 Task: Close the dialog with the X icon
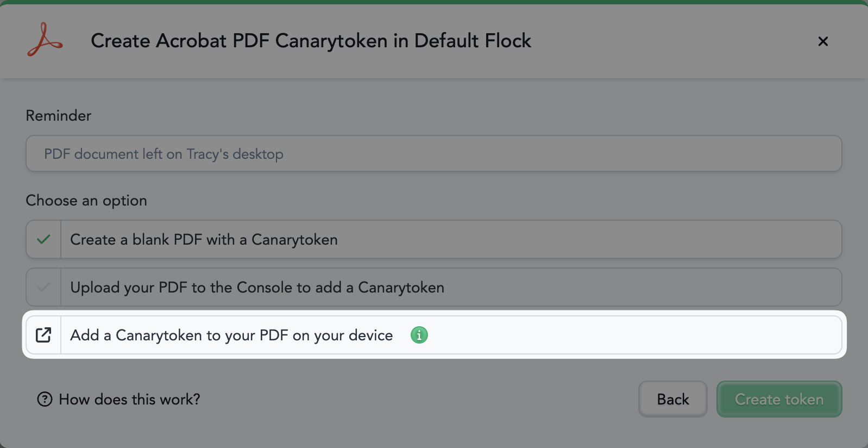pos(823,41)
